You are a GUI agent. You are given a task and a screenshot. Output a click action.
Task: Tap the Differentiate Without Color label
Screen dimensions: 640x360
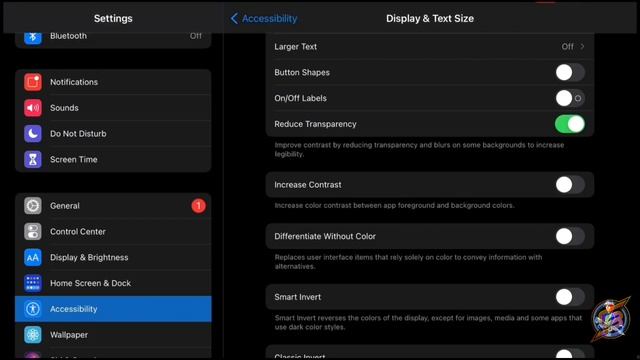[325, 236]
